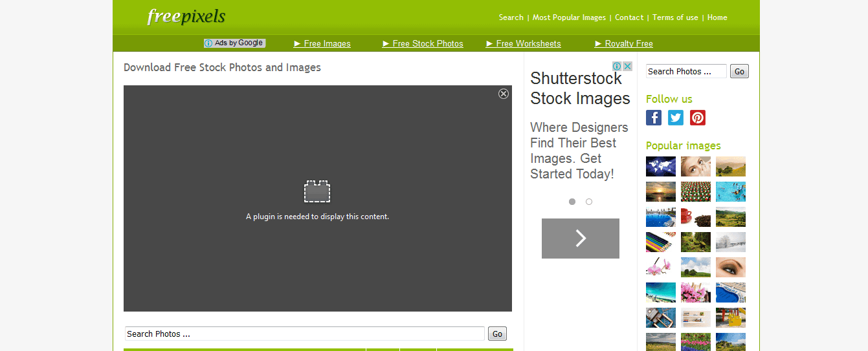Open the Royalty Free ad link

coord(624,43)
